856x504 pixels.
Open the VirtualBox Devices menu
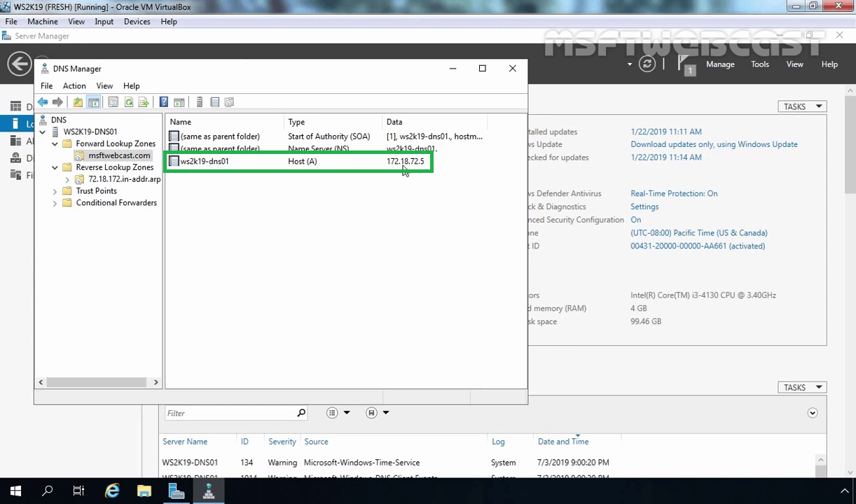tap(137, 22)
